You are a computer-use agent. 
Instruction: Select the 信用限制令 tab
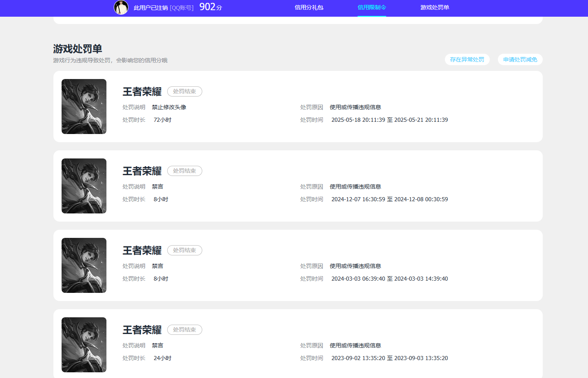pyautogui.click(x=371, y=7)
